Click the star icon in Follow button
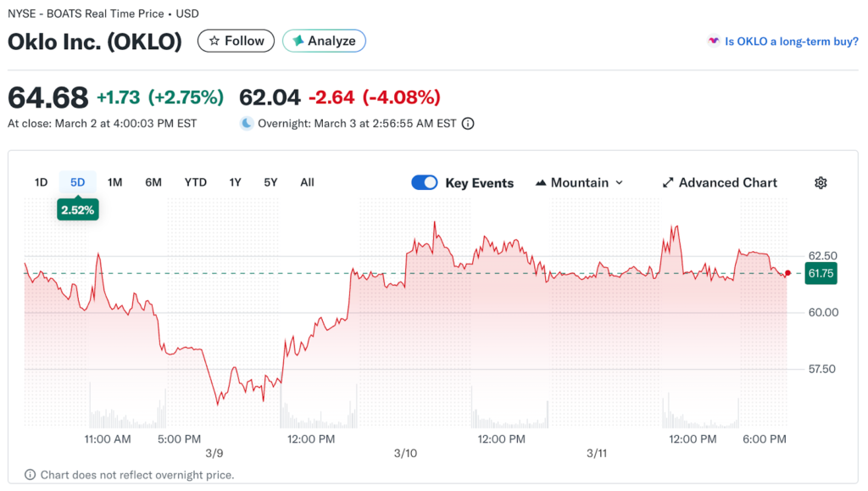Image resolution: width=868 pixels, height=491 pixels. coord(214,41)
